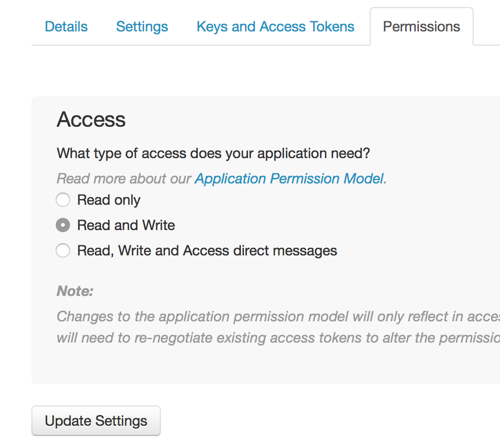Click the 're-negotiate existing access tokens' note line
The width and height of the screenshot is (500, 448).
click(x=278, y=338)
